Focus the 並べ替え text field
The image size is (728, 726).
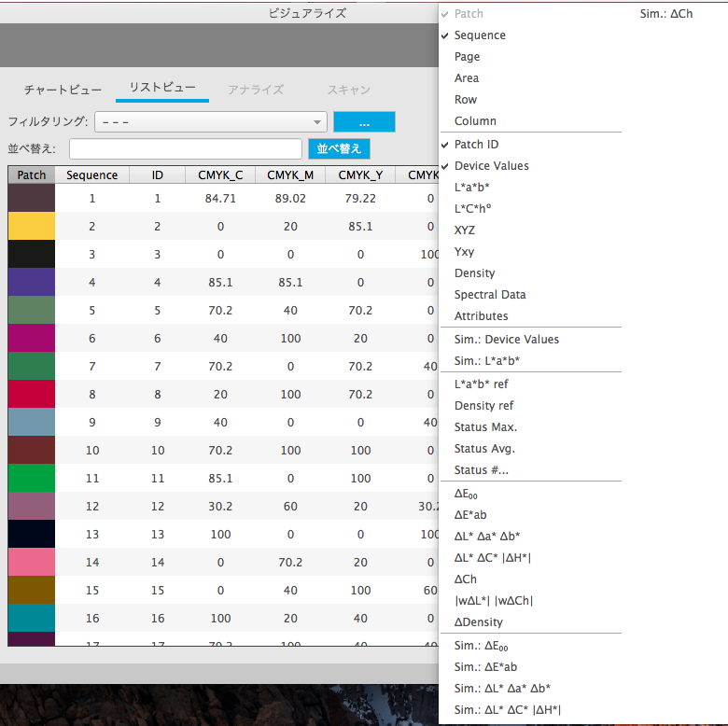pos(186,148)
